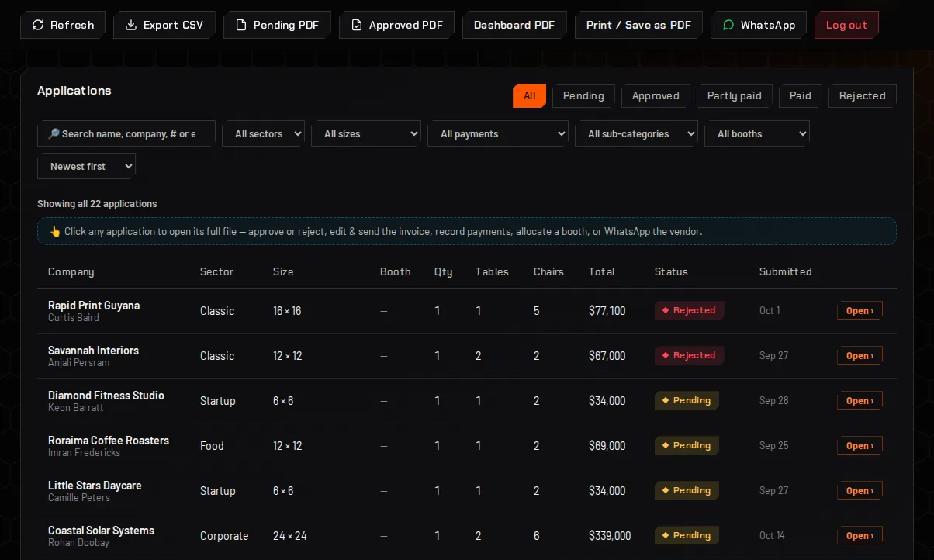Click the Rapid Print Guyana company name
This screenshot has height=560, width=934.
tap(94, 306)
